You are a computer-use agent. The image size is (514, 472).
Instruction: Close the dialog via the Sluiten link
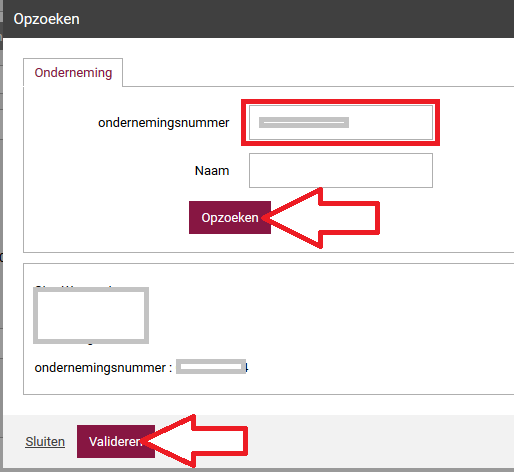[x=45, y=441]
